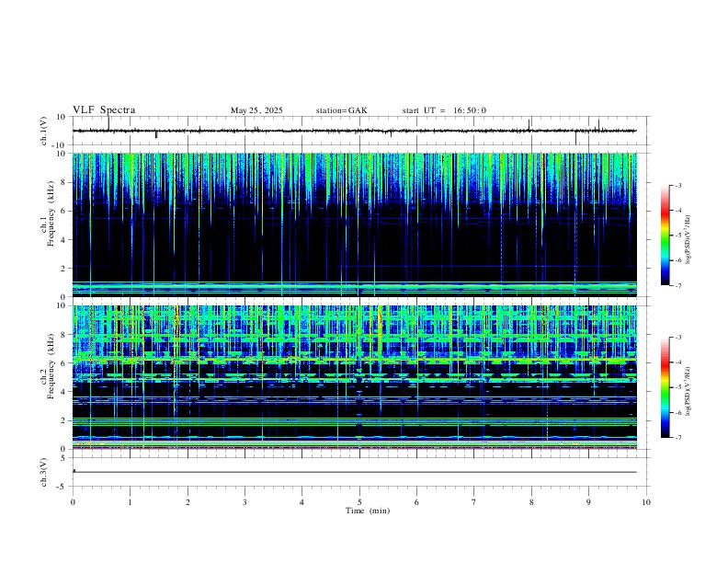Viewport: 728px width, 563px height.
Task: Click the time axis tick label "3"
Action: (245, 502)
